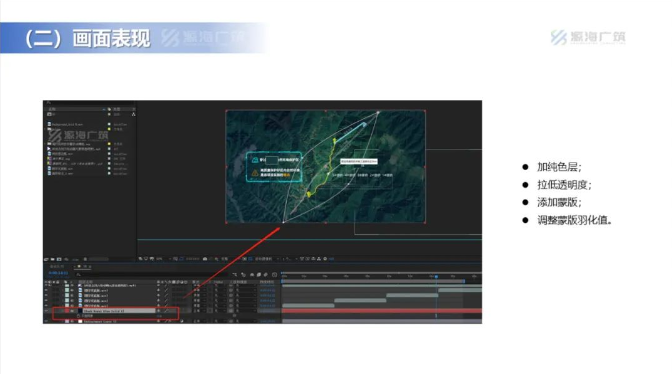This screenshot has width=672, height=374.
Task: Click the slide bullet text '添加蒙版'
Action: click(557, 202)
